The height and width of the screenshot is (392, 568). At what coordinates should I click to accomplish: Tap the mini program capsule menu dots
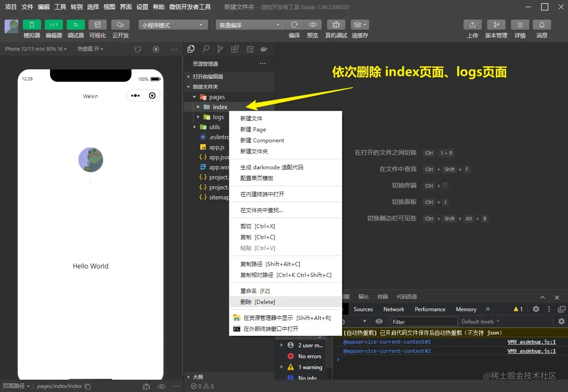point(135,96)
